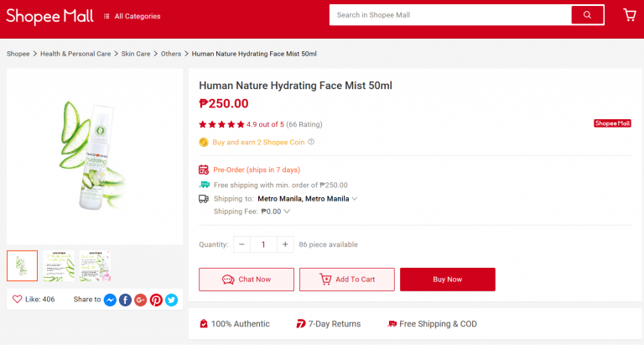This screenshot has width=644, height=345.
Task: Like the product with heart icon
Action: 18,299
